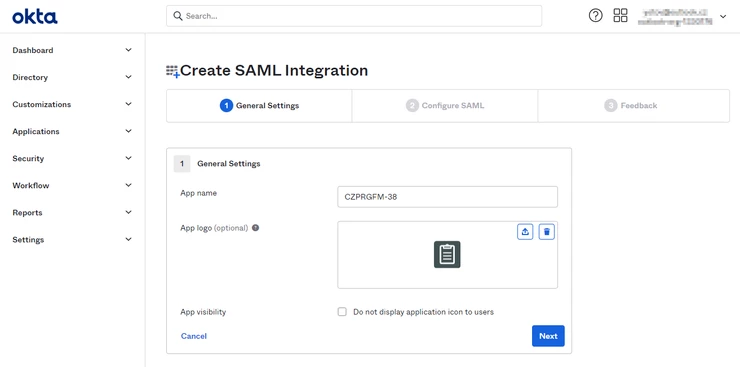This screenshot has width=740, height=367.
Task: Open the apps grid icon
Action: [x=620, y=15]
